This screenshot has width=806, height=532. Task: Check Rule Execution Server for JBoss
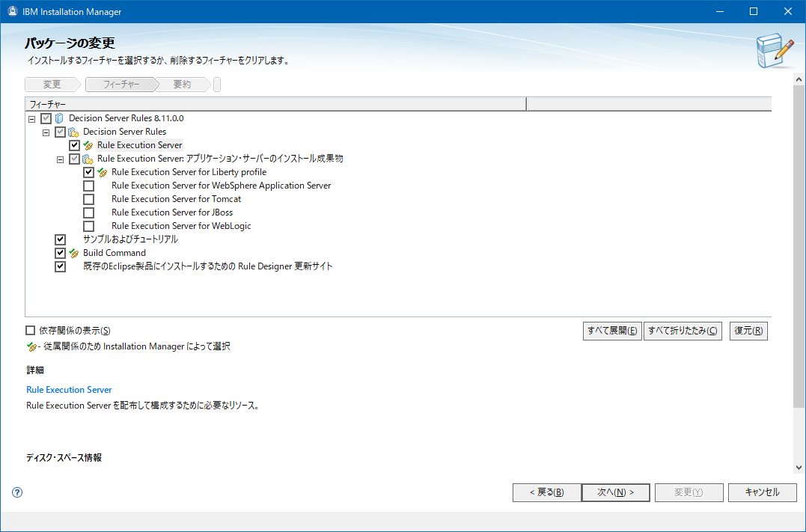click(x=88, y=213)
